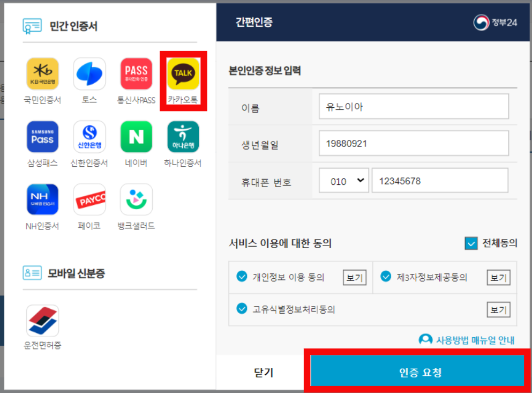
Task: Select the 통신사PASS icon
Action: tap(136, 73)
